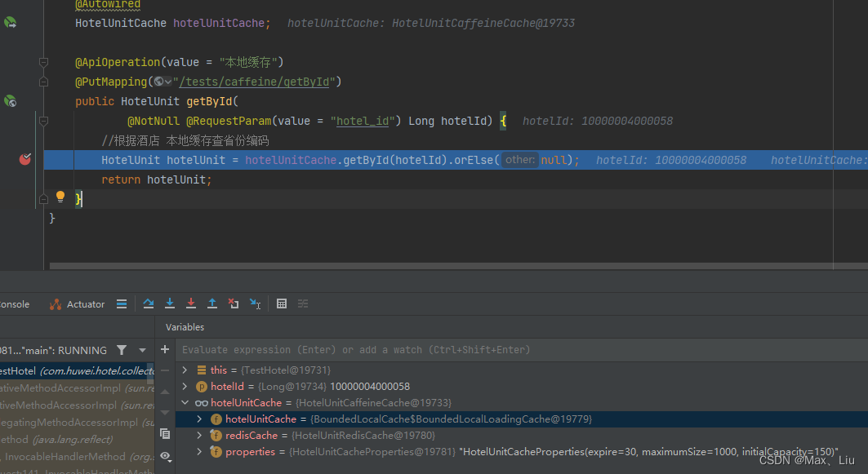Click the Step Out debugger icon
This screenshot has height=474, width=868.
pos(211,303)
